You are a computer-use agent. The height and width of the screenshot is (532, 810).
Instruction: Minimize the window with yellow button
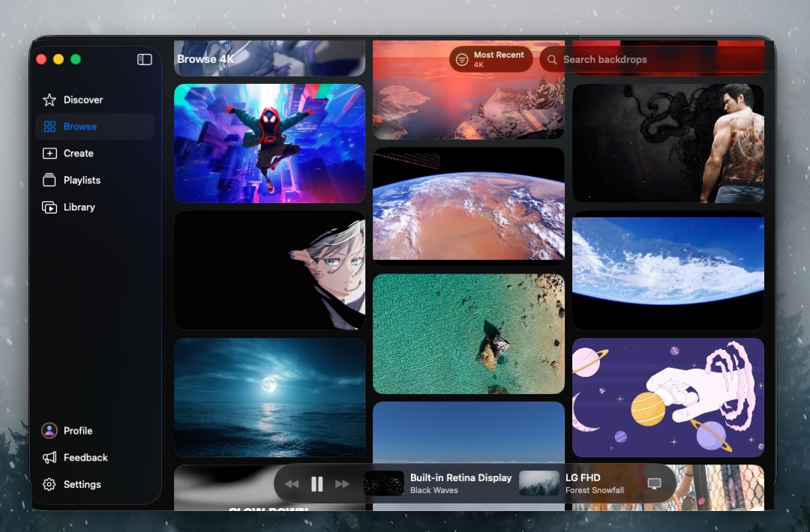tap(58, 59)
